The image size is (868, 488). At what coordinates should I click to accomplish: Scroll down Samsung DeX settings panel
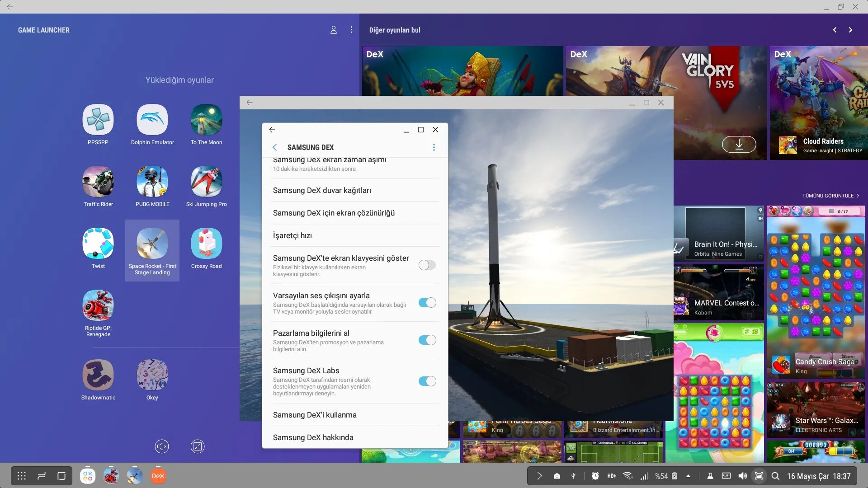tap(355, 298)
